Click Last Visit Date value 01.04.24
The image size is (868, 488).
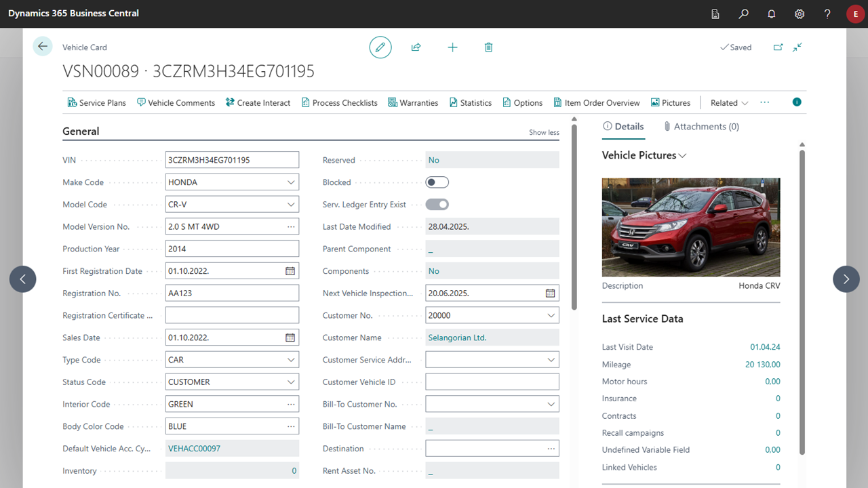(765, 347)
